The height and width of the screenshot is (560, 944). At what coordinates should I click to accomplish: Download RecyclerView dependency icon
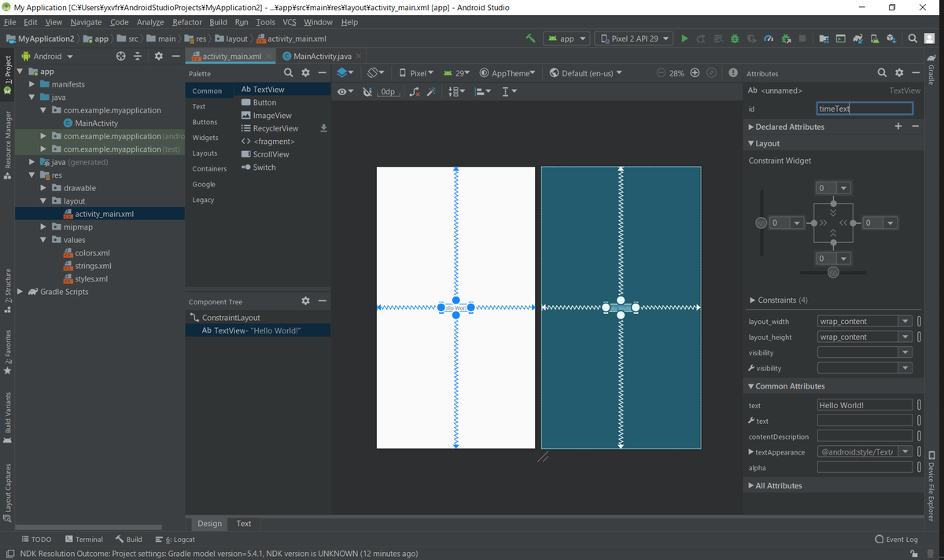[323, 128]
